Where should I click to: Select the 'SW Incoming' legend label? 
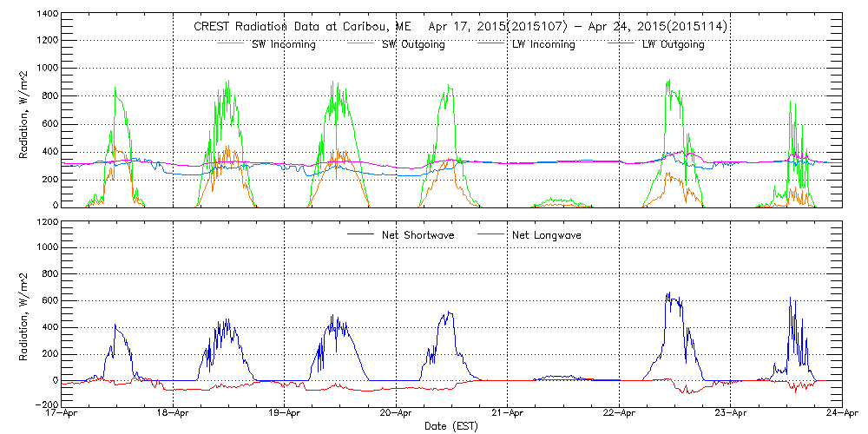pyautogui.click(x=279, y=44)
